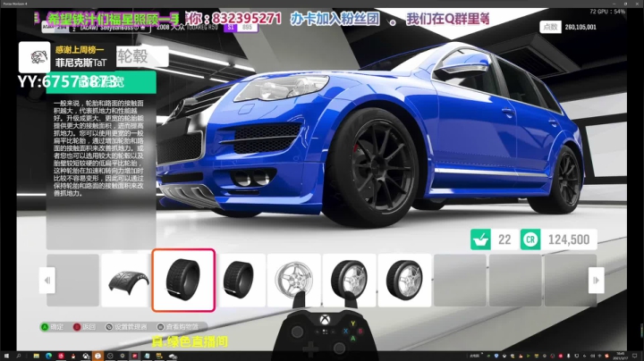Click the blue shield tray icon
The image size is (644, 361).
(496, 356)
